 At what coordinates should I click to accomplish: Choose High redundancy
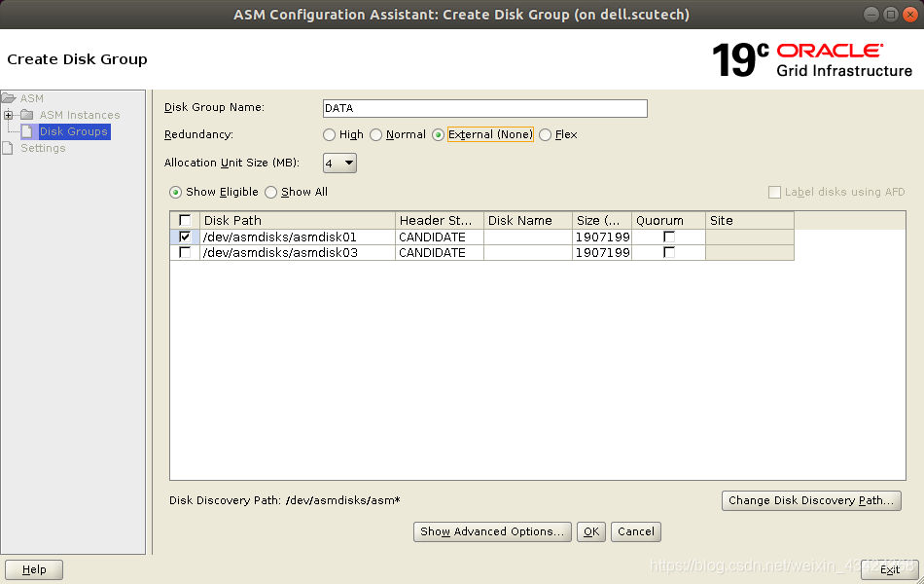coord(329,135)
